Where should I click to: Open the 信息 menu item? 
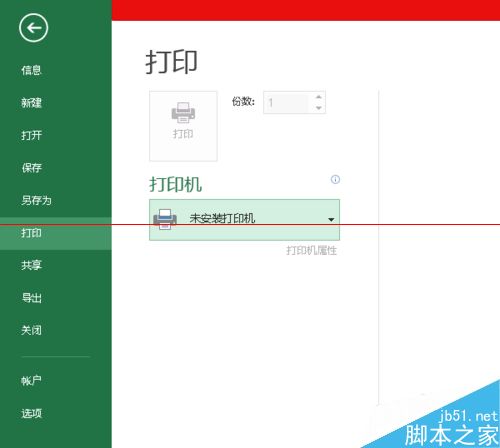(31, 70)
